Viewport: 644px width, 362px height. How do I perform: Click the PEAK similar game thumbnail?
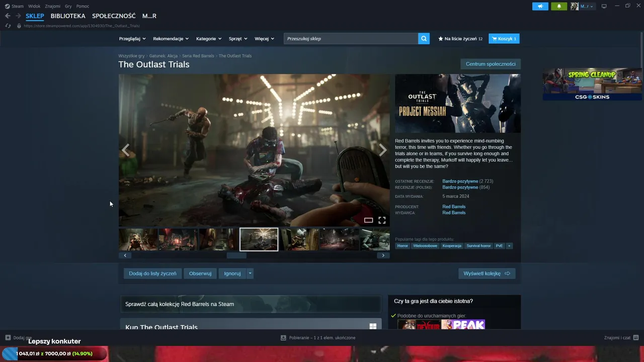pos(463,324)
